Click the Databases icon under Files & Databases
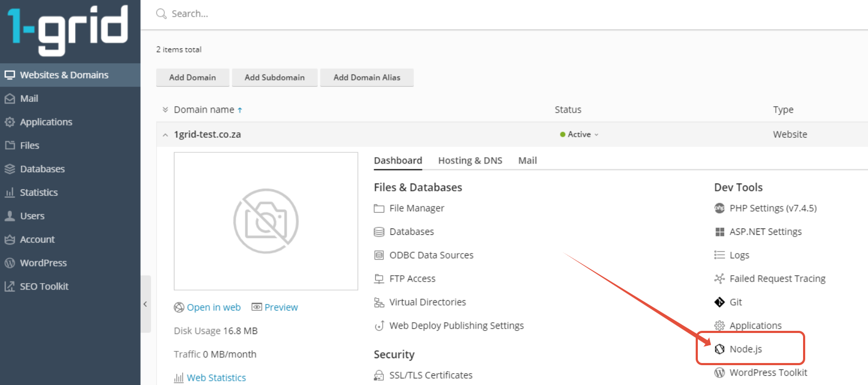This screenshot has height=385, width=868. 379,232
